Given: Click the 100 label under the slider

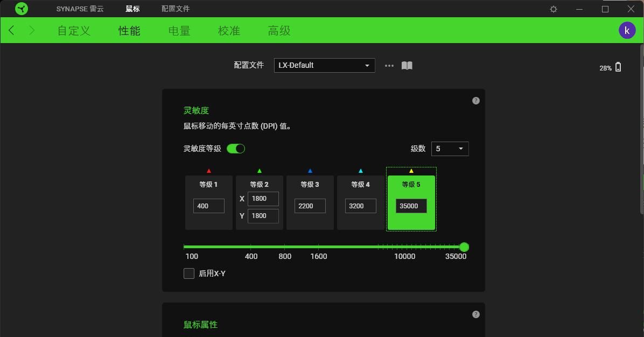Looking at the screenshot, I should (192, 257).
